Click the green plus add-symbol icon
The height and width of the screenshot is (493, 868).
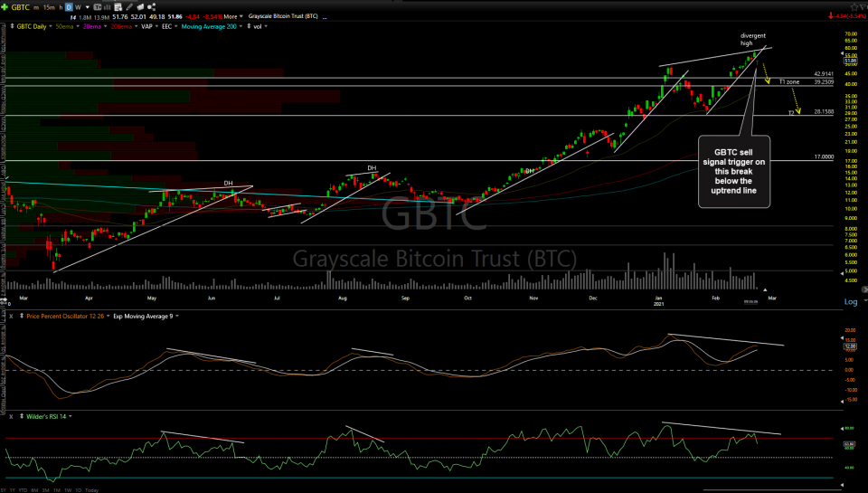(x=5, y=7)
